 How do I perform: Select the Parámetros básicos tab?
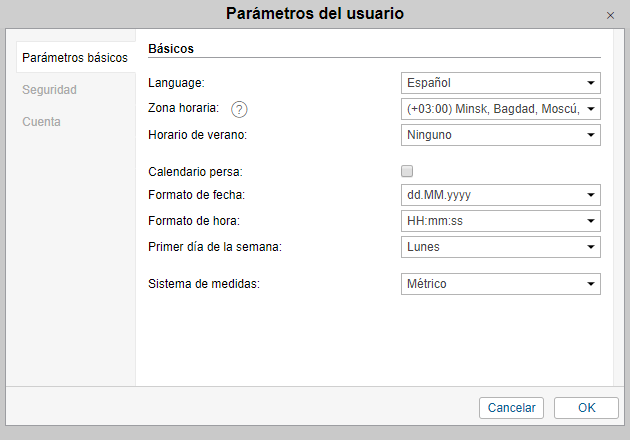pyautogui.click(x=76, y=57)
